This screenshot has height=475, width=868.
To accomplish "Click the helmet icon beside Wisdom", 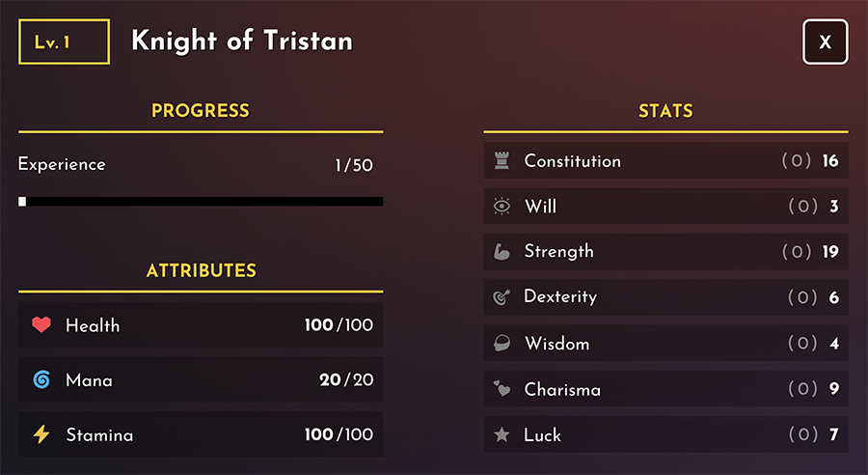I will coord(502,343).
